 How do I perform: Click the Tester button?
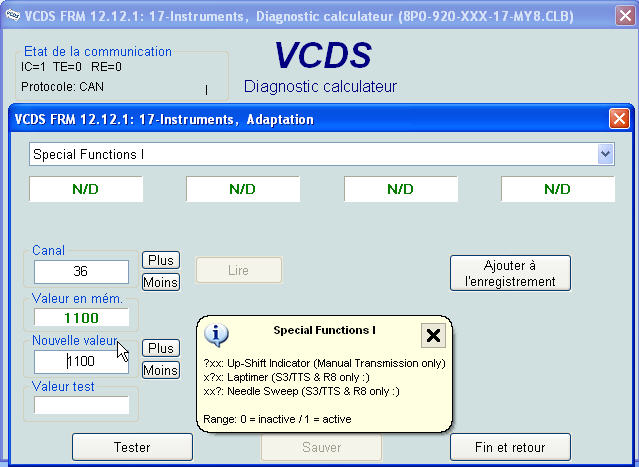132,447
